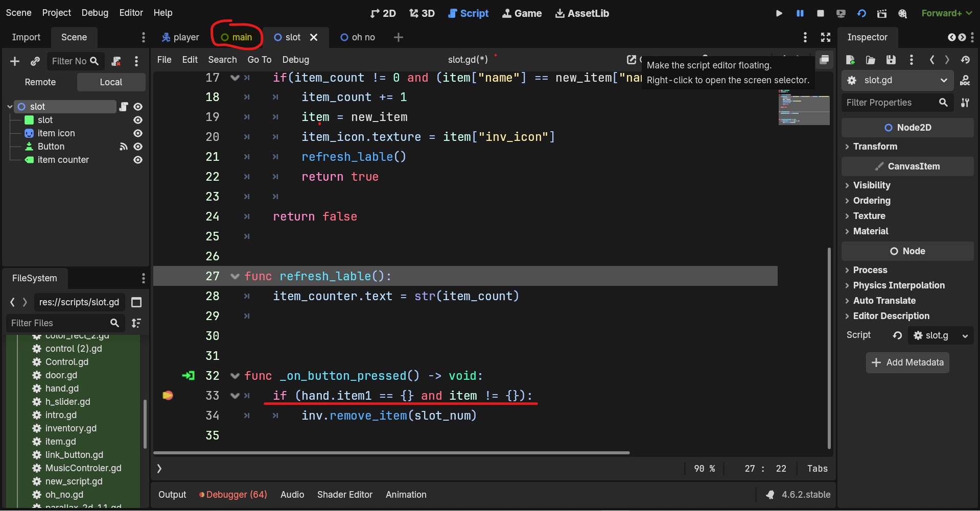Toggle visibility of item counter node

137,160
